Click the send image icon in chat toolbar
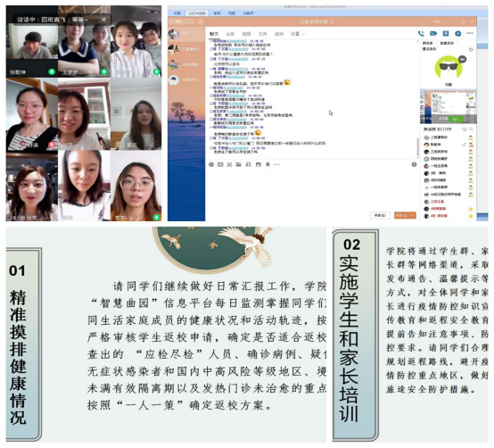 [x=259, y=164]
